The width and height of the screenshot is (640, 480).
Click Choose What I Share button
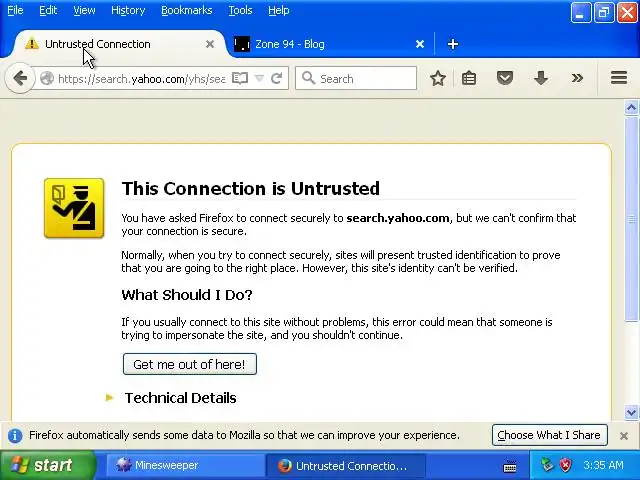tap(549, 435)
